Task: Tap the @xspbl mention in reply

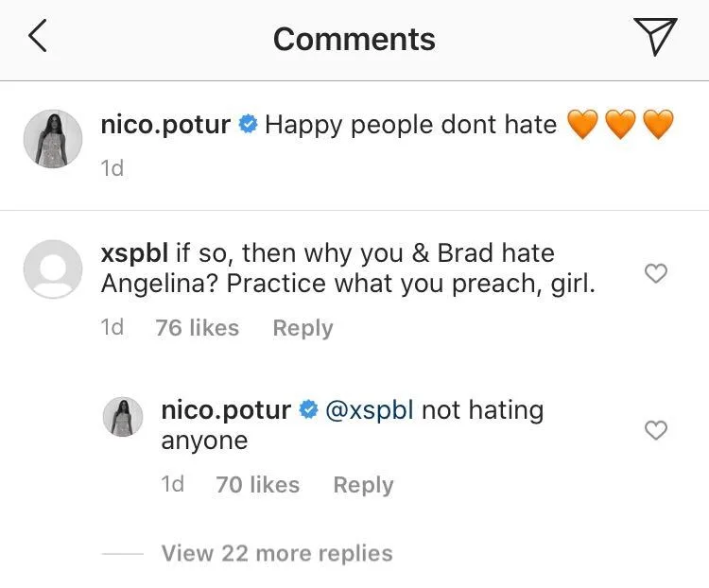Action: pos(370,410)
